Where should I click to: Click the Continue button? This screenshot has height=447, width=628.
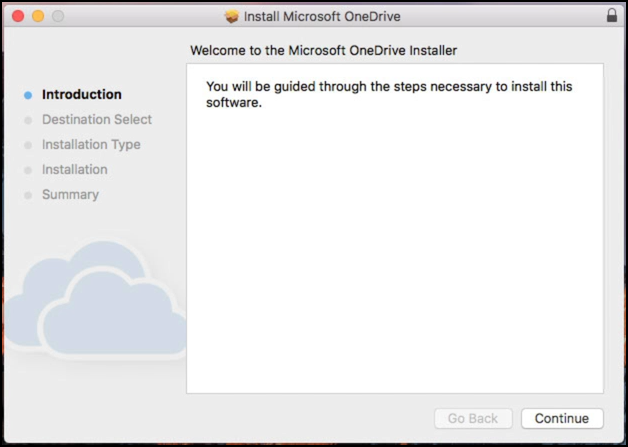point(562,419)
